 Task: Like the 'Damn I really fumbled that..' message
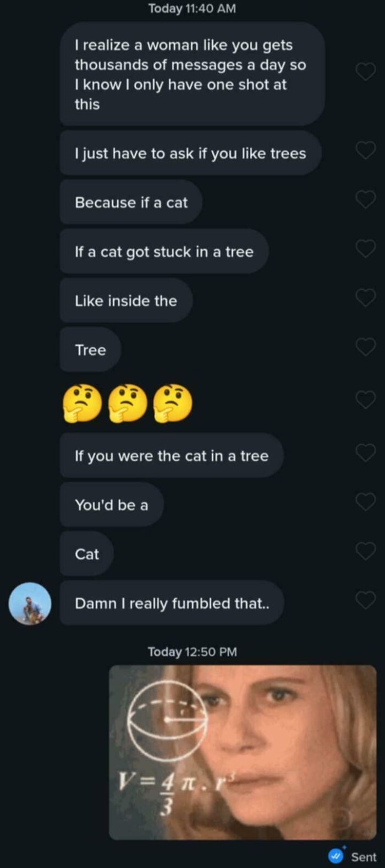(366, 600)
